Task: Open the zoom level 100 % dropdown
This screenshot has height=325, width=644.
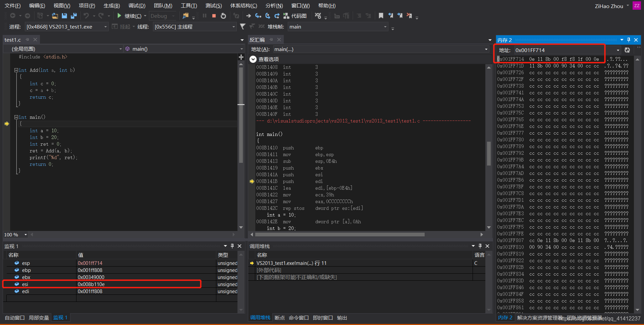Action: point(15,235)
